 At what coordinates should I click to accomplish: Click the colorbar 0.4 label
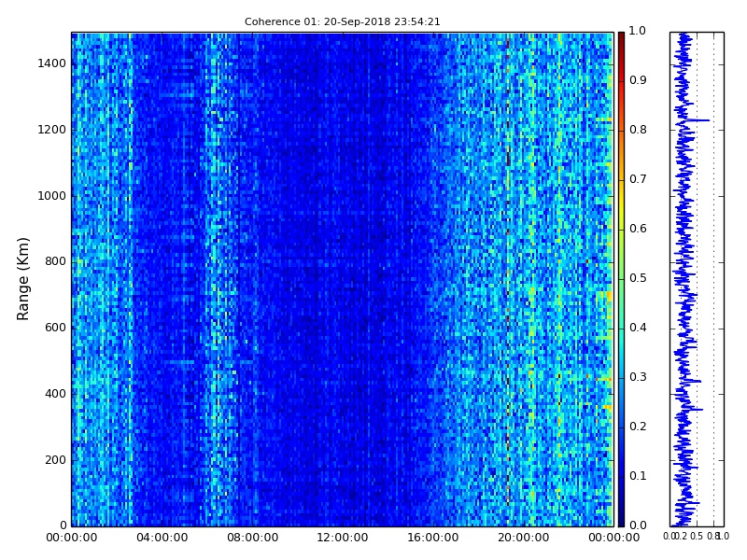coord(638,328)
